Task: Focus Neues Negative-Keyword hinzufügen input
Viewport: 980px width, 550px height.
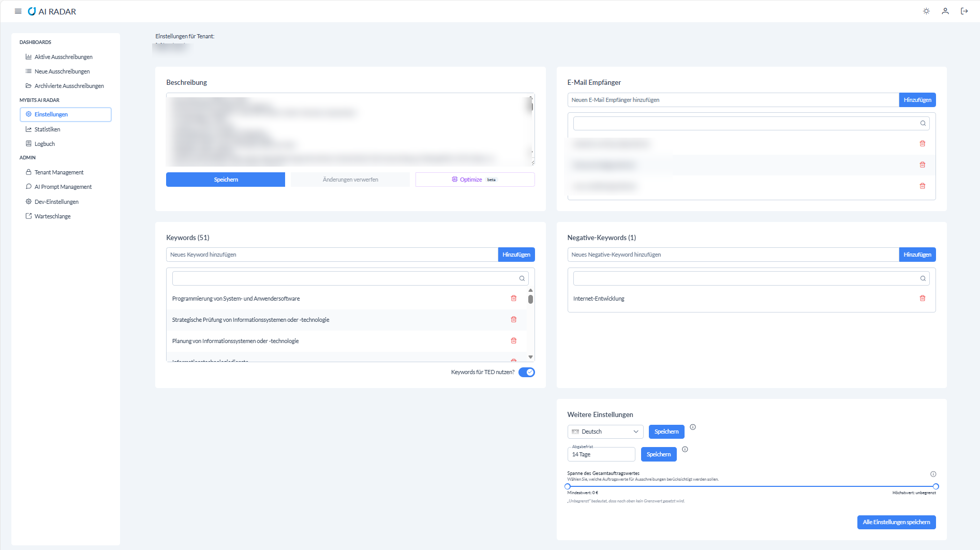Action: point(733,255)
